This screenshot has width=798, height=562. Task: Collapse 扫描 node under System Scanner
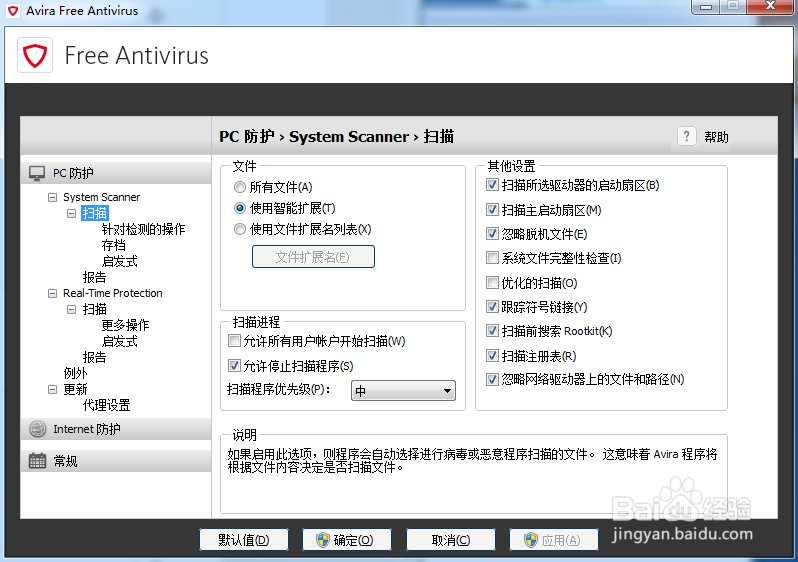(x=72, y=213)
